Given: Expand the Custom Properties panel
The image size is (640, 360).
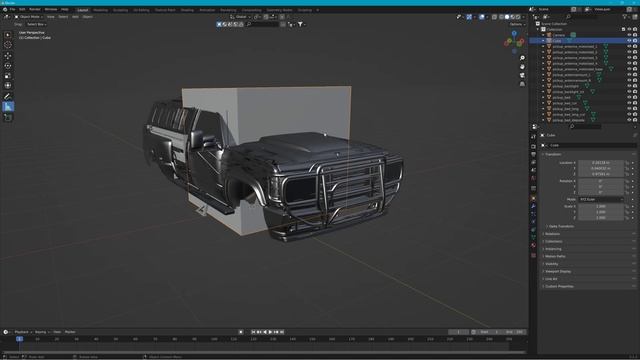Looking at the screenshot, I should click(559, 287).
